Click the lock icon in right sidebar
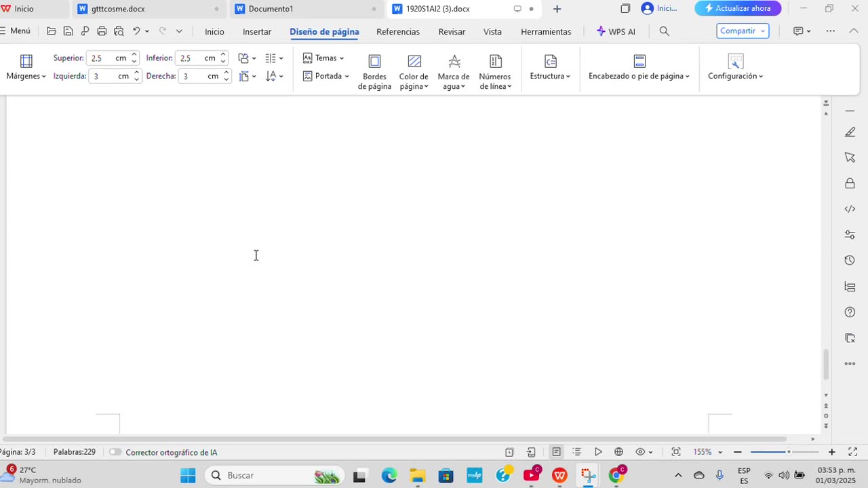The width and height of the screenshot is (868, 488). tap(850, 184)
